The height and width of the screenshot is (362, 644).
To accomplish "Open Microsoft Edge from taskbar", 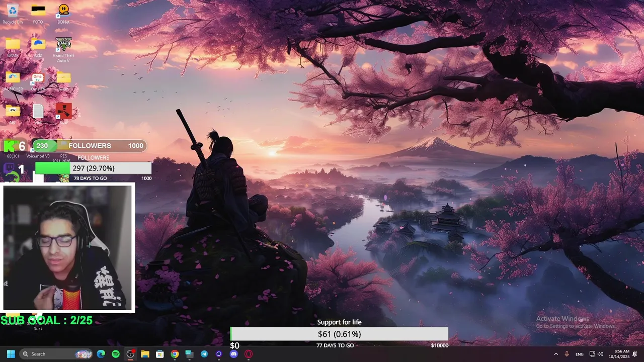I will (x=101, y=354).
